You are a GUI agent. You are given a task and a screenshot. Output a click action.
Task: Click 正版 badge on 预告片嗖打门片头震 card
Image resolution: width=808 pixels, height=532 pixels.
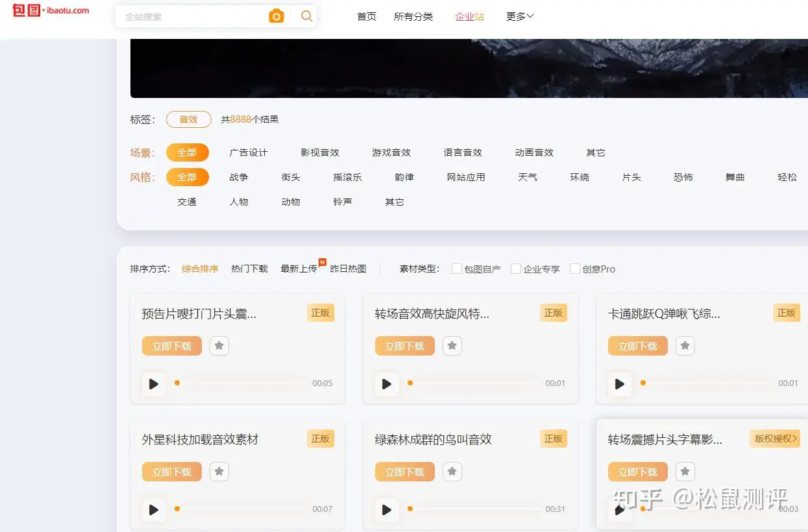(x=321, y=313)
